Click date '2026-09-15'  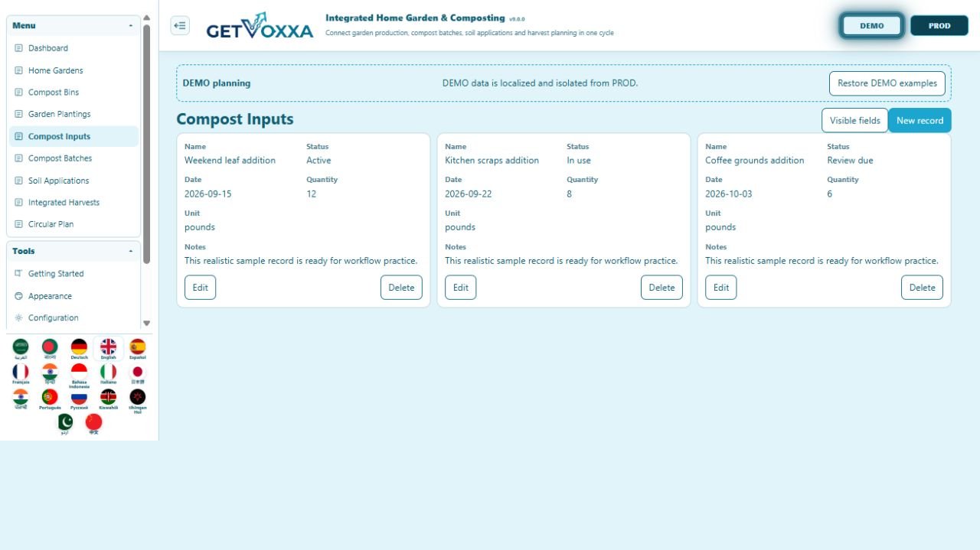click(x=207, y=194)
